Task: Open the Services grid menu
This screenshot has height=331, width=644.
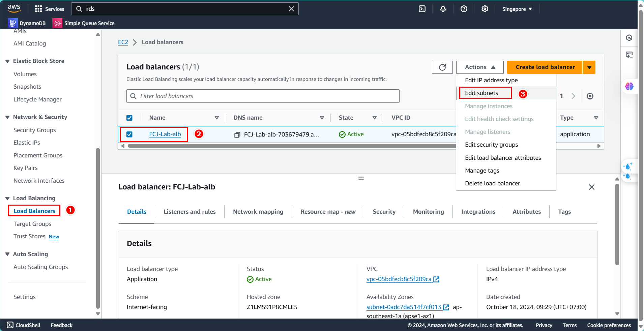Action: (x=49, y=9)
